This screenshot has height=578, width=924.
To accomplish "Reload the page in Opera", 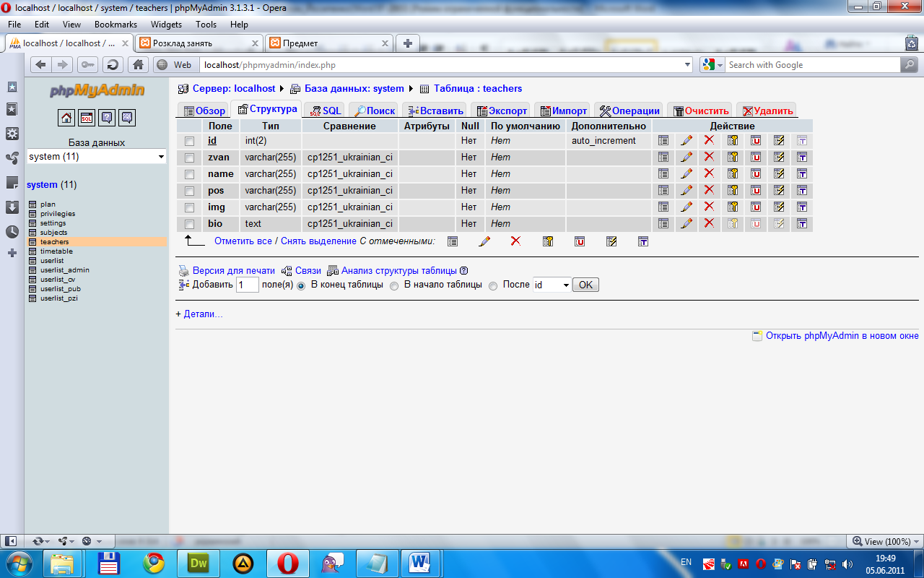I will [x=112, y=65].
